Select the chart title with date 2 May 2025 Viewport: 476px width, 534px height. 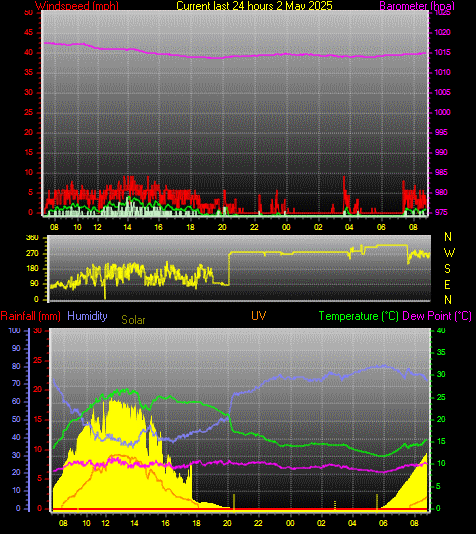254,5
